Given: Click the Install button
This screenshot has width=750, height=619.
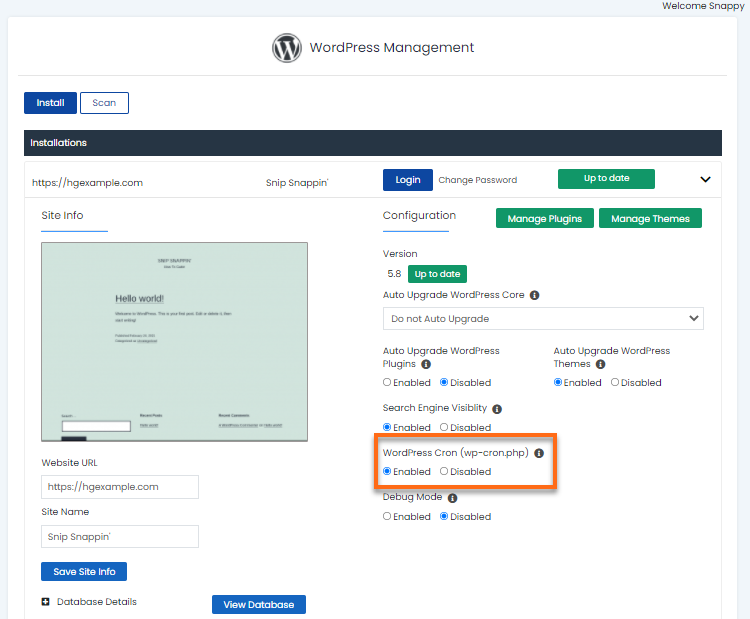Looking at the screenshot, I should (x=50, y=103).
